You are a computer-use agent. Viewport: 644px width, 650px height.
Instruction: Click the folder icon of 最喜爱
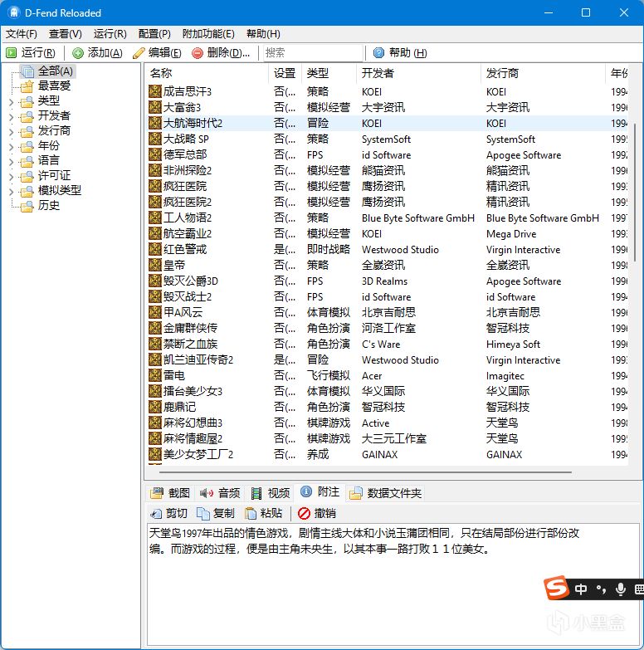click(x=27, y=86)
